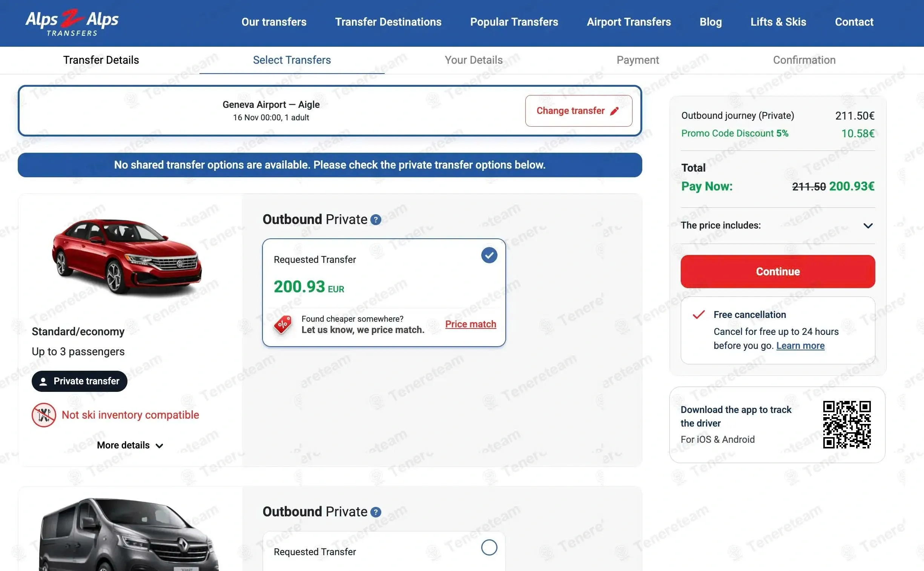924x571 pixels.
Task: Expand The price includes section
Action: (868, 226)
